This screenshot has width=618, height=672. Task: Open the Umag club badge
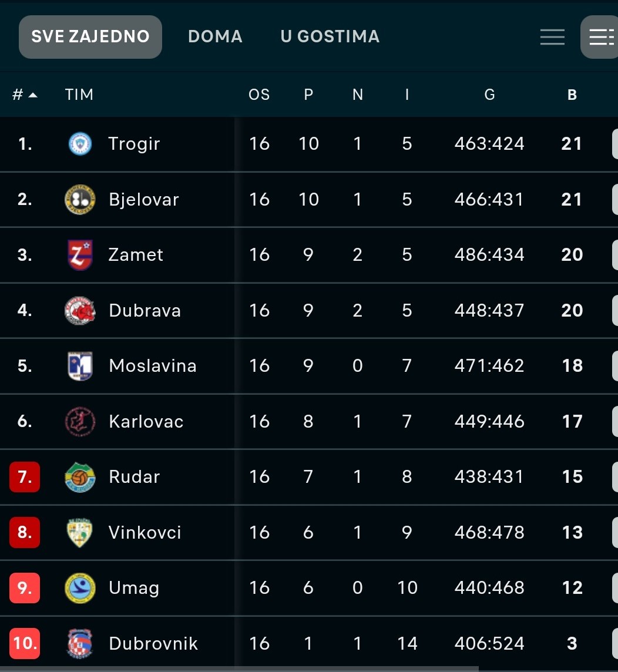pyautogui.click(x=80, y=587)
